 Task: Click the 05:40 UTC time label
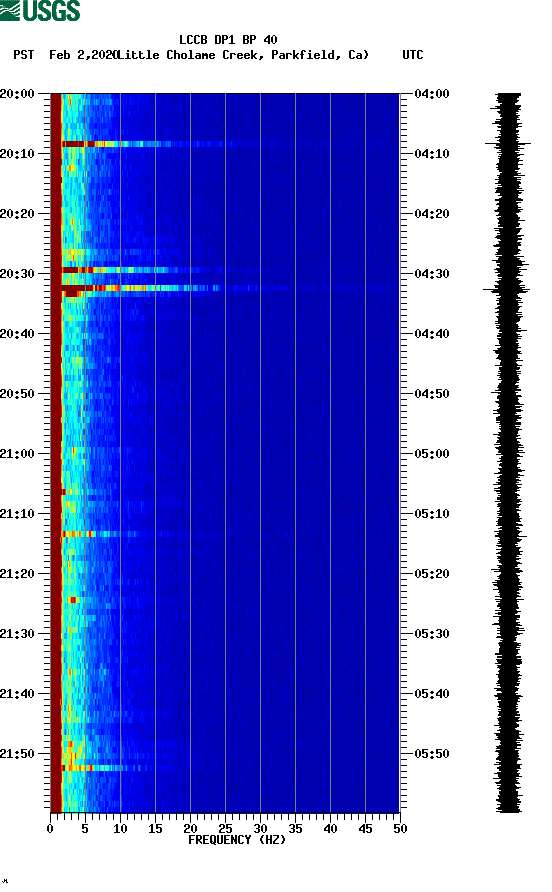[x=432, y=693]
